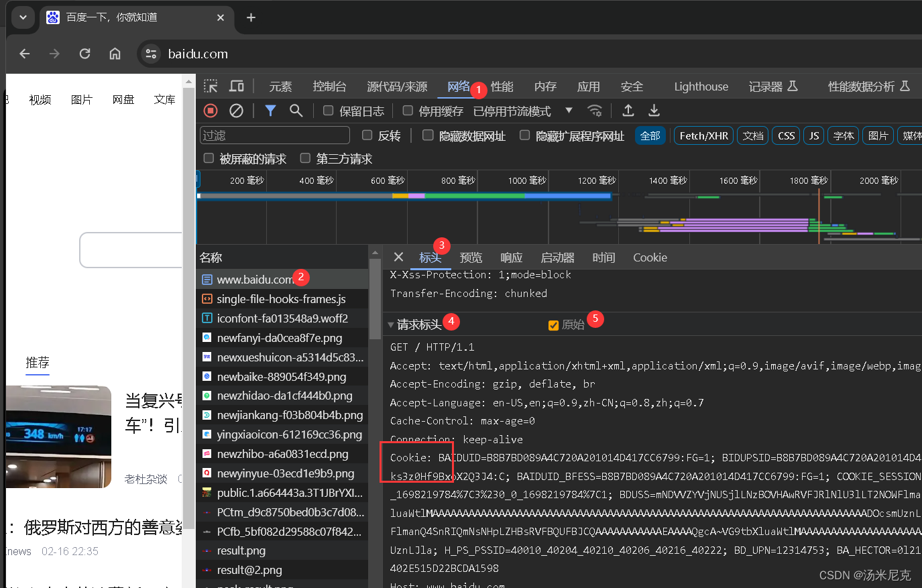
Task: Export HAR file download icon
Action: 654,111
